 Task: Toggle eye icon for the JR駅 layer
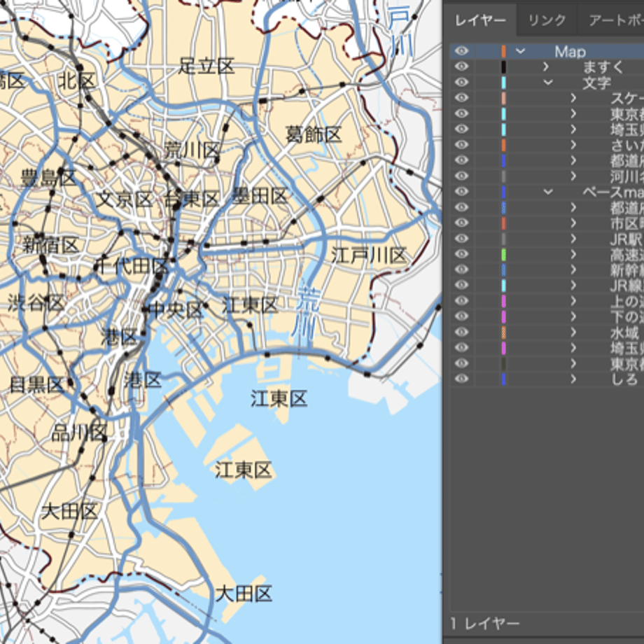461,238
